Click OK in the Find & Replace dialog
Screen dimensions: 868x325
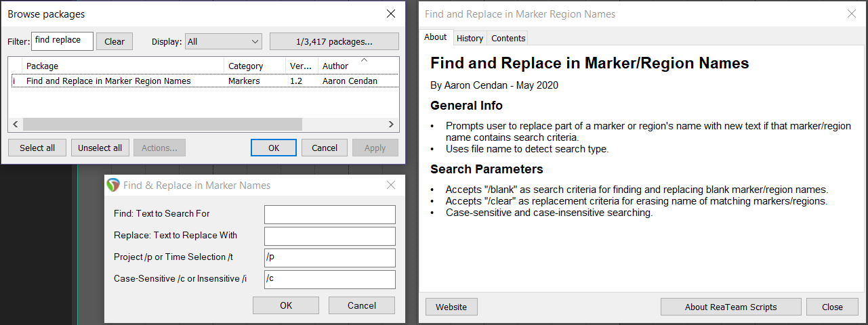[286, 305]
